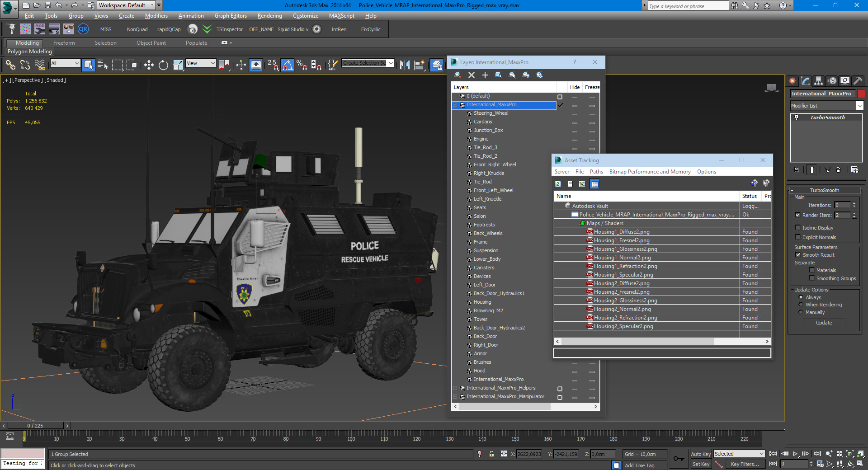Refresh the Asset Tracking list
868x470 pixels.
(x=558, y=184)
